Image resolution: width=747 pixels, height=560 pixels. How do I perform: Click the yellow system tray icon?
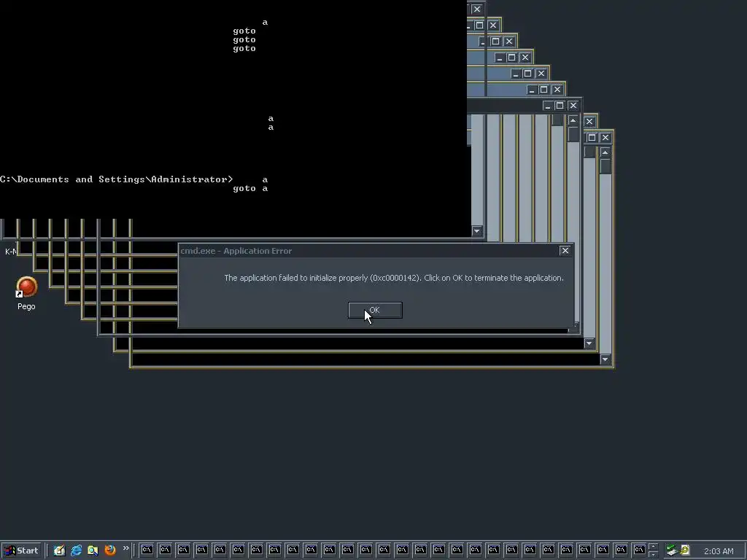pyautogui.click(x=685, y=551)
